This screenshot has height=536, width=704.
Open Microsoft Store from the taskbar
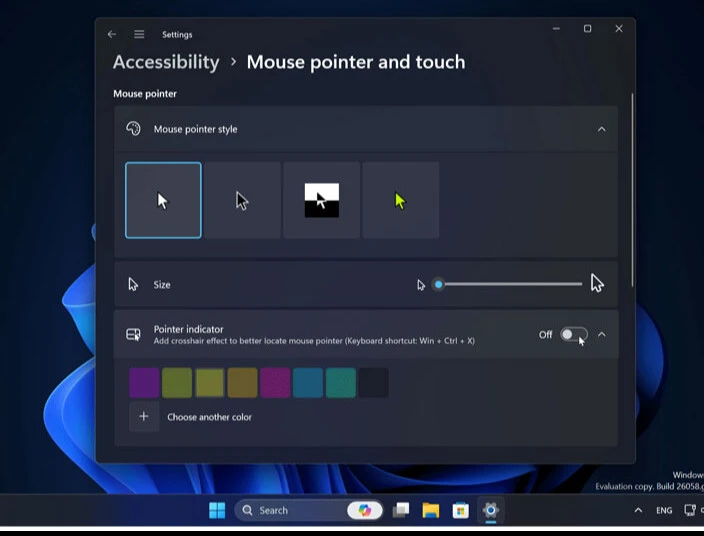tap(461, 510)
